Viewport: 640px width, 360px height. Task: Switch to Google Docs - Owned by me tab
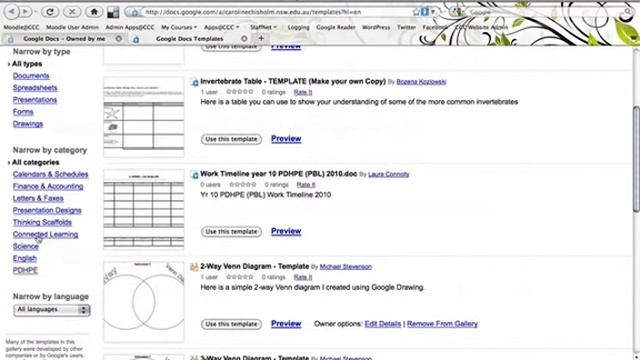[x=64, y=38]
